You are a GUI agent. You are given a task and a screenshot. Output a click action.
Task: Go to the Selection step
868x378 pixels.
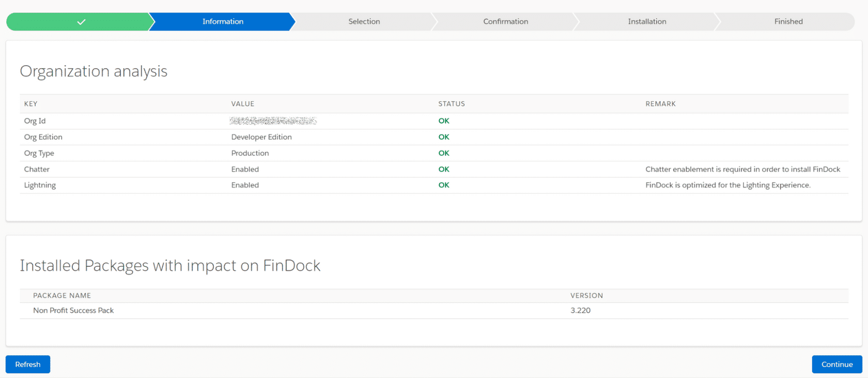click(x=364, y=22)
